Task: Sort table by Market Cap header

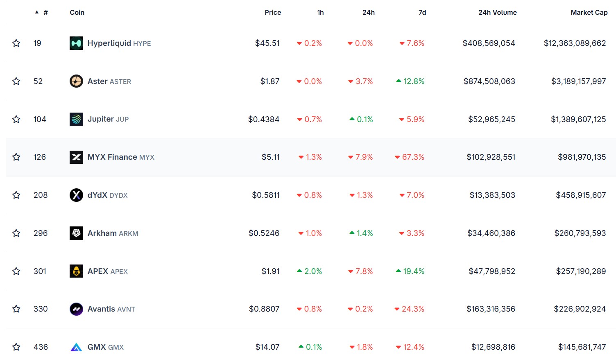Action: (589, 13)
